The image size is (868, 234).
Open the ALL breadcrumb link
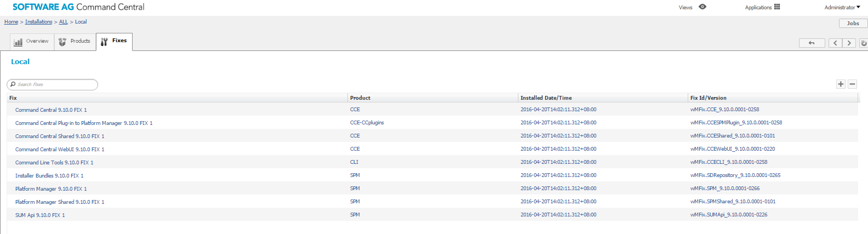(64, 22)
